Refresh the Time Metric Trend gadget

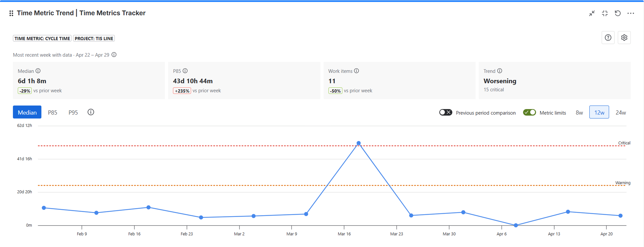click(x=618, y=13)
